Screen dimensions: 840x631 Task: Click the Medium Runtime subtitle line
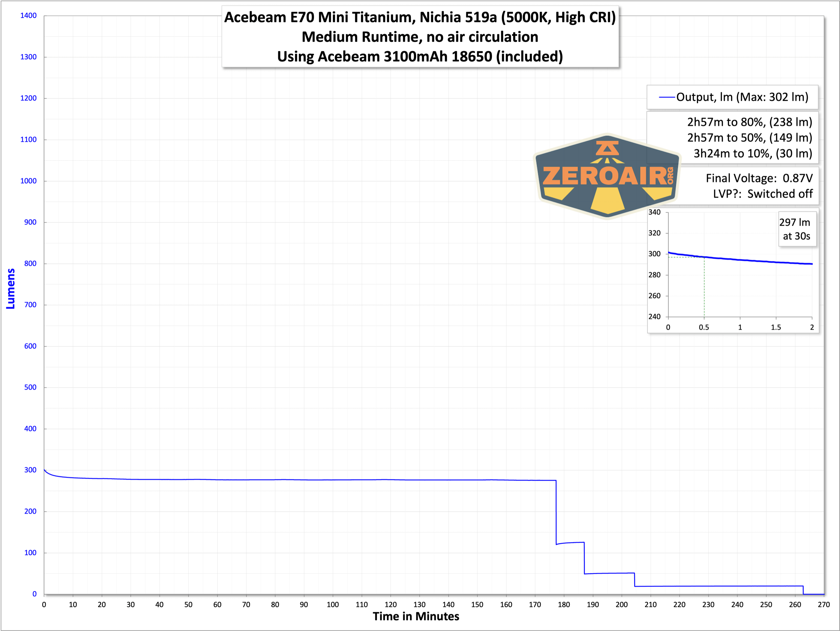[420, 37]
